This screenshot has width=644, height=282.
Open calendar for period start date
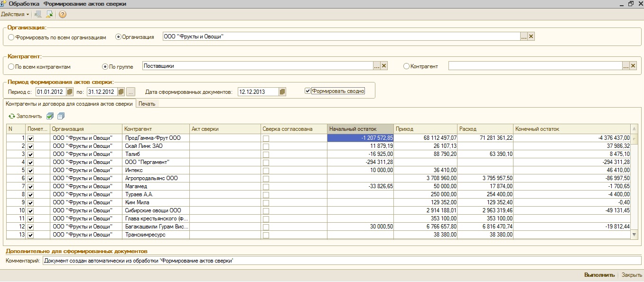(70, 91)
